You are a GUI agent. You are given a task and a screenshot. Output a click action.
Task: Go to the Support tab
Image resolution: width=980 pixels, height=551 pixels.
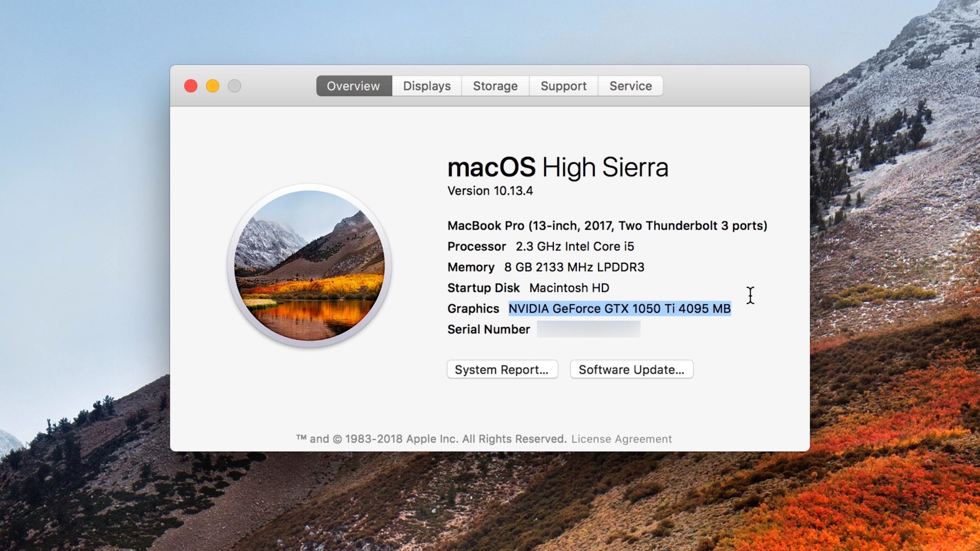[x=563, y=86]
